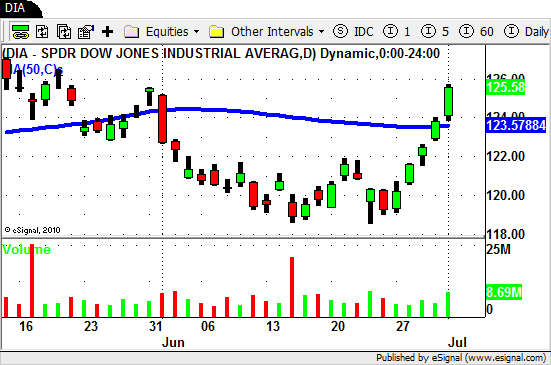The image size is (551, 365).
Task: Click the MA(50,C) study label
Action: (33, 70)
